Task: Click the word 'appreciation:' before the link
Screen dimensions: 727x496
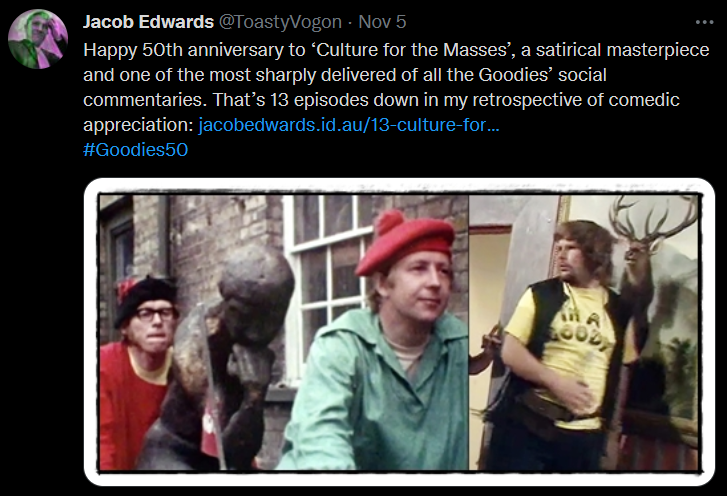Action: (x=138, y=125)
